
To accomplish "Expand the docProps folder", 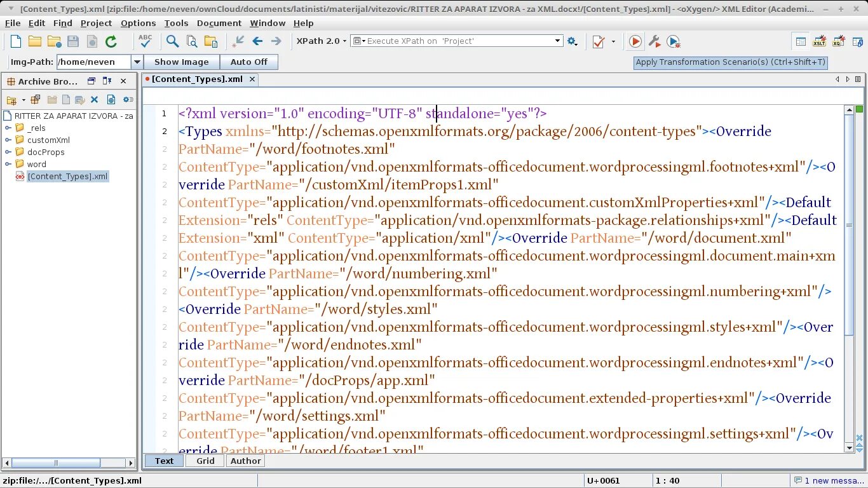I will click(x=9, y=152).
